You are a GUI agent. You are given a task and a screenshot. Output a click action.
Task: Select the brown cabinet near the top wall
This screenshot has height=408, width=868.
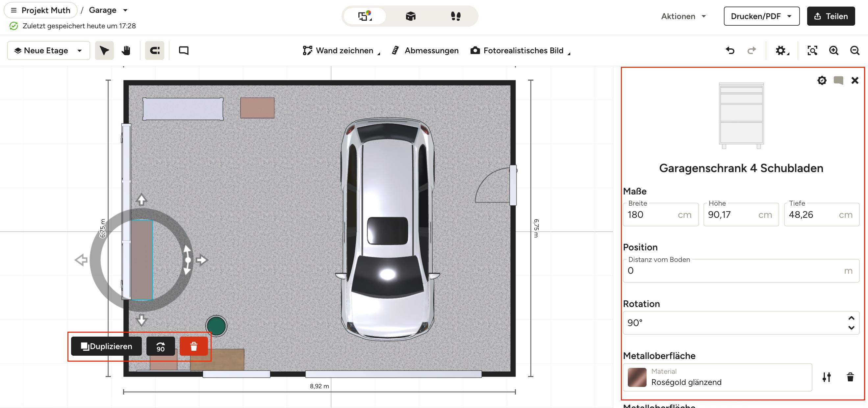pos(257,108)
